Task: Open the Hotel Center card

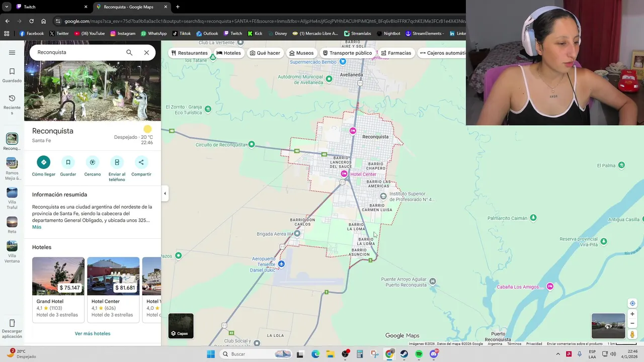Action: pos(113,290)
